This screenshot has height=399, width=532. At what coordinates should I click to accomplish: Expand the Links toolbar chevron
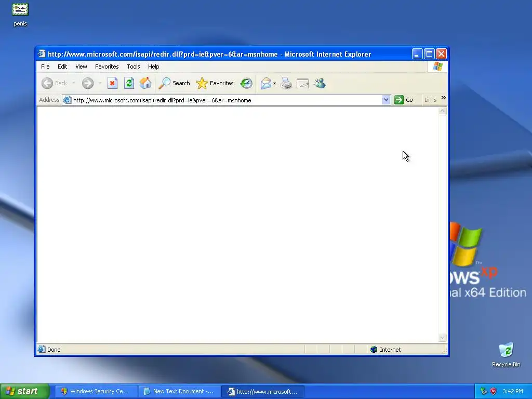click(444, 98)
